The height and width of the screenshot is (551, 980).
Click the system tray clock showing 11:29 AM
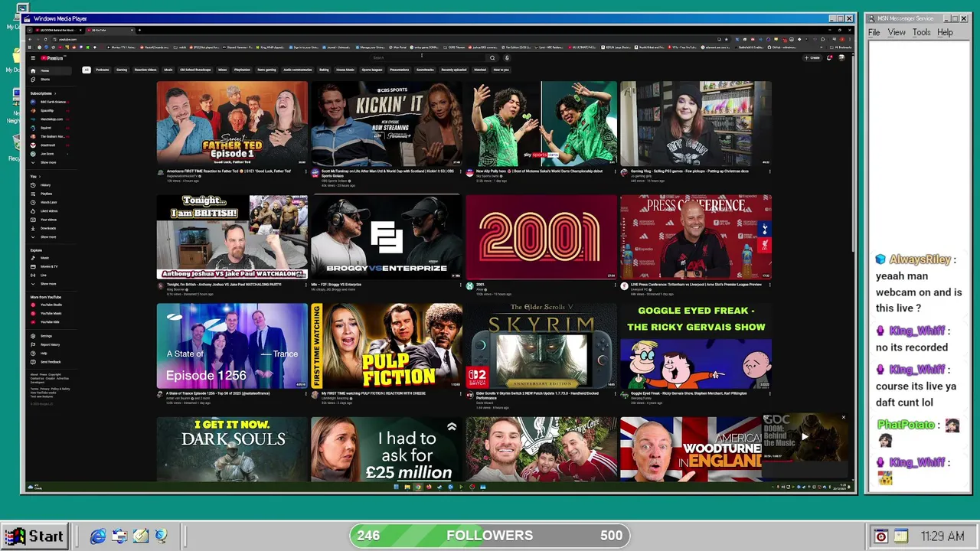click(942, 536)
